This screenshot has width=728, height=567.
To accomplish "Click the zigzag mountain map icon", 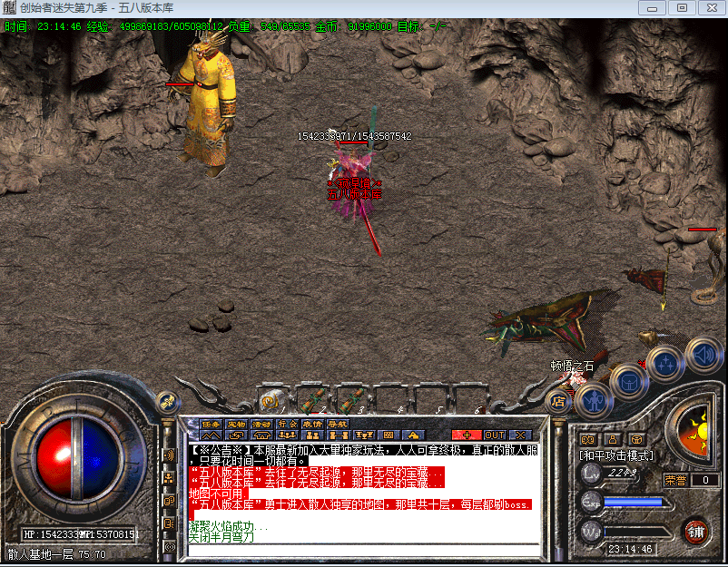I will (x=212, y=435).
